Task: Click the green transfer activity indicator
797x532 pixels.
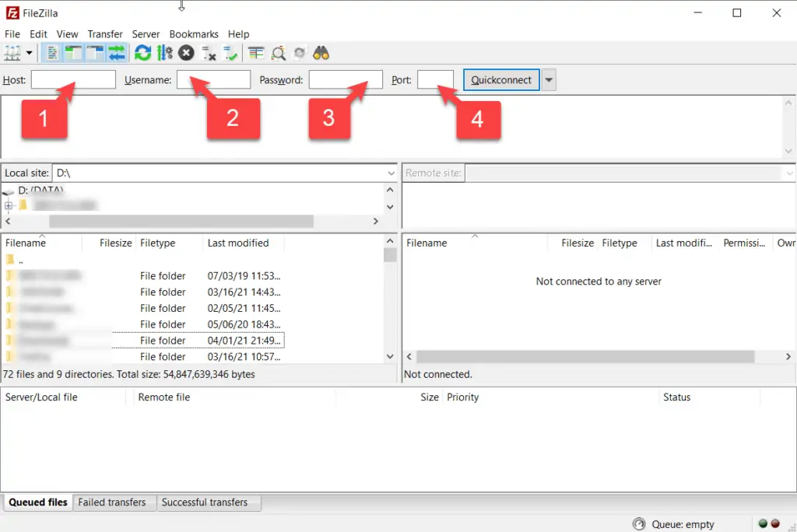Action: (x=763, y=524)
